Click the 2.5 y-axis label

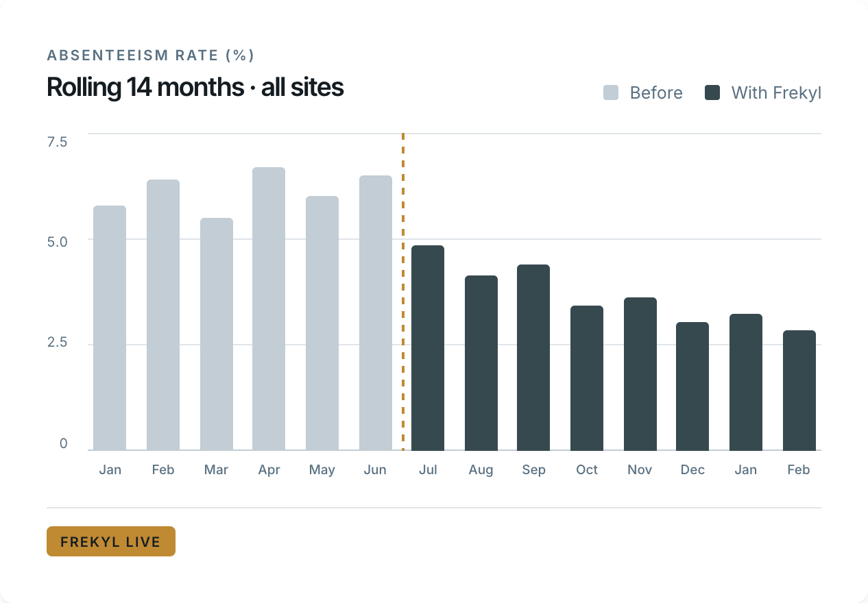coord(57,342)
